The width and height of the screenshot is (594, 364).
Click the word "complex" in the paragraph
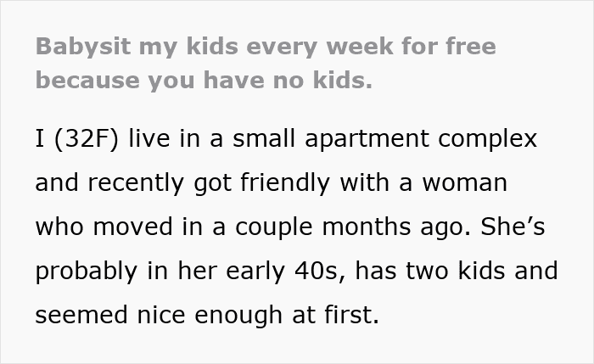[488, 139]
